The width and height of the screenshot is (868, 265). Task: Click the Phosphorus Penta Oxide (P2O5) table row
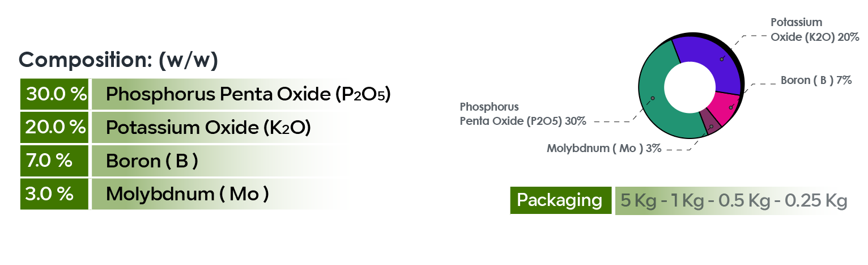point(248,94)
